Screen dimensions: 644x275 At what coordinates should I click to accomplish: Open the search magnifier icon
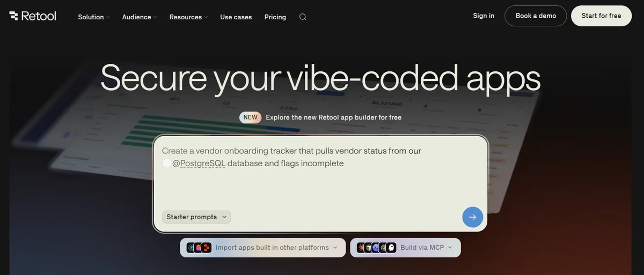tap(303, 17)
